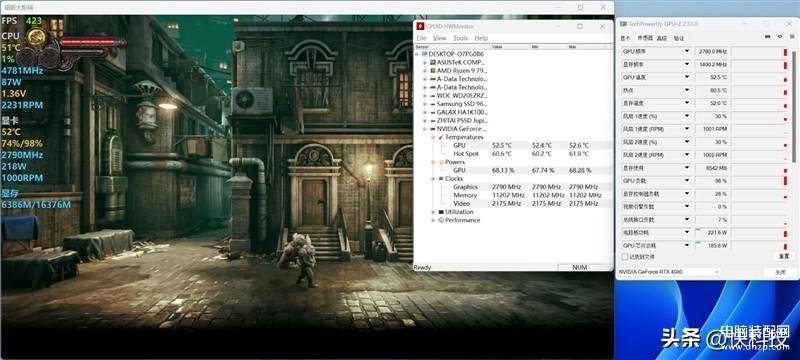Open the NVIDIA GeForce RTX 4080 device selector
This screenshot has width=800, height=360.
click(x=668, y=272)
